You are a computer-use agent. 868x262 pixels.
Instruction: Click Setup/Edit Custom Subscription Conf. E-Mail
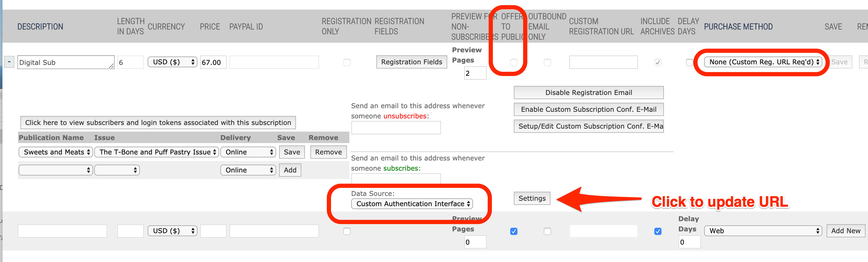tap(588, 126)
